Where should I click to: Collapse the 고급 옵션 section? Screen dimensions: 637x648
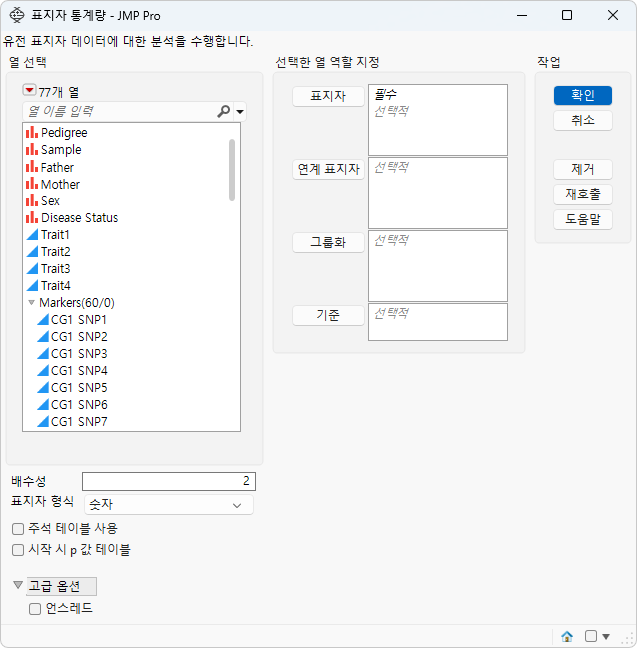coord(18,585)
